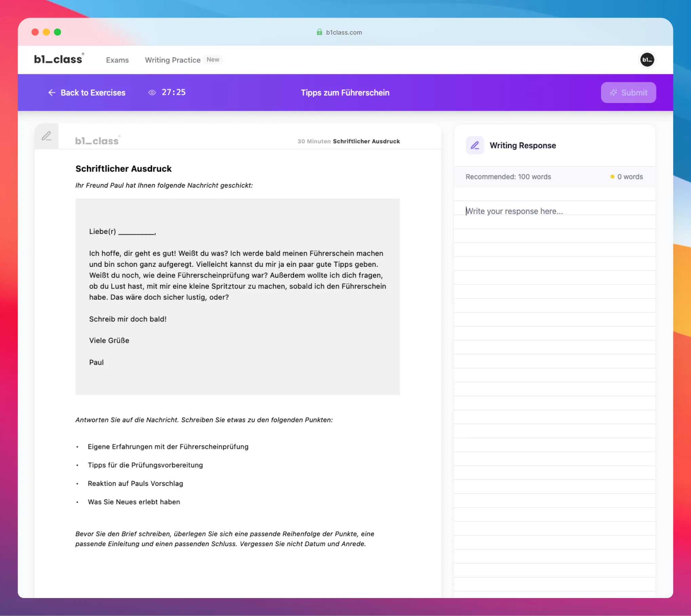Click the pencil tab icon on exercise sheet
The width and height of the screenshot is (691, 616).
46,136
